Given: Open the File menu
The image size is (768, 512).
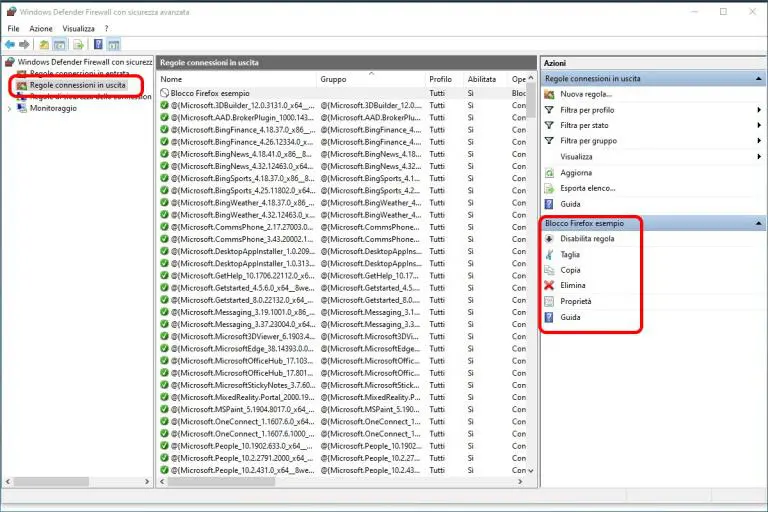Looking at the screenshot, I should [x=13, y=28].
